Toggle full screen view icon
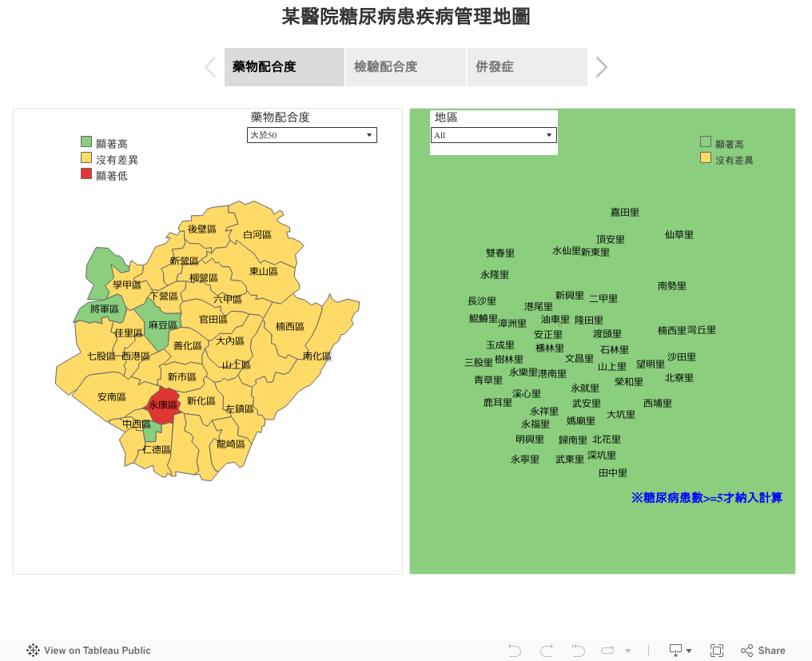This screenshot has height=661, width=812. tap(717, 650)
